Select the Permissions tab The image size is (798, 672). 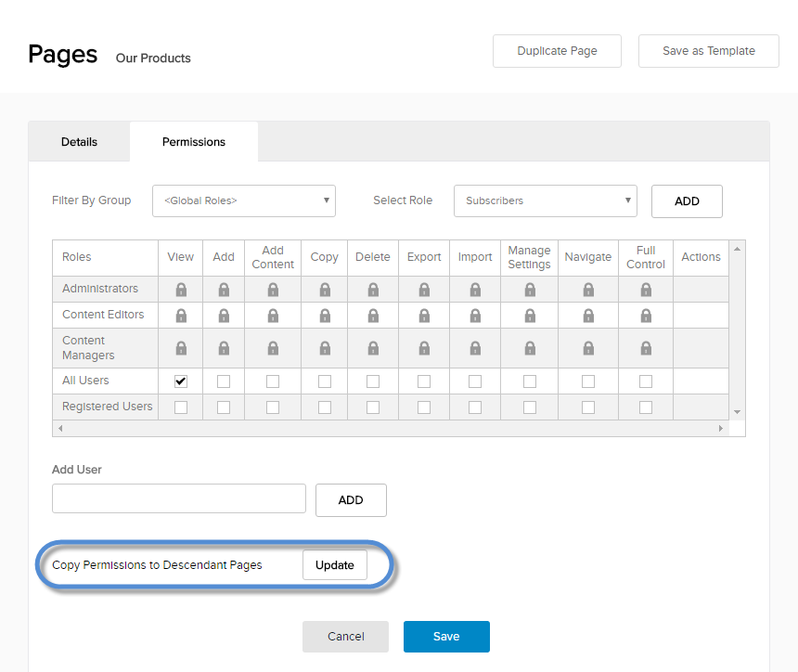coord(194,142)
